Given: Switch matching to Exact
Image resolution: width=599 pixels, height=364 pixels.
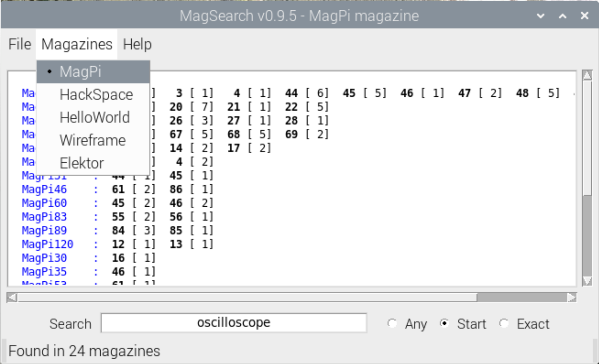Looking at the screenshot, I should 504,323.
